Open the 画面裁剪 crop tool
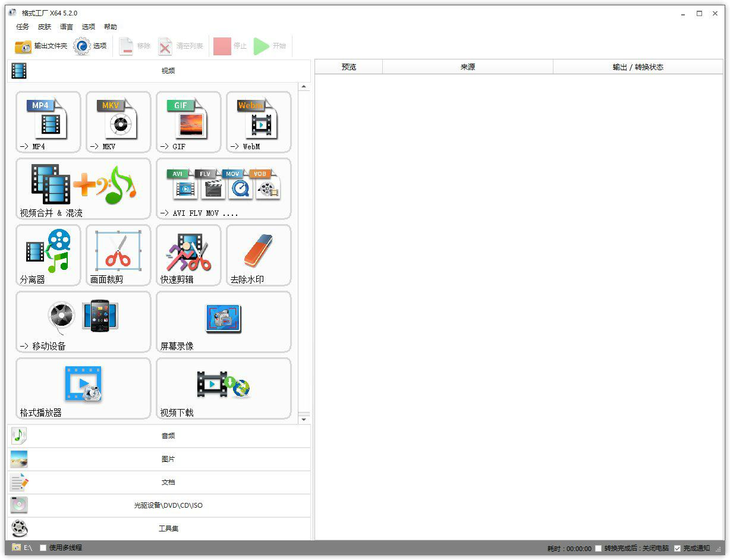The width and height of the screenshot is (730, 560). (x=118, y=255)
